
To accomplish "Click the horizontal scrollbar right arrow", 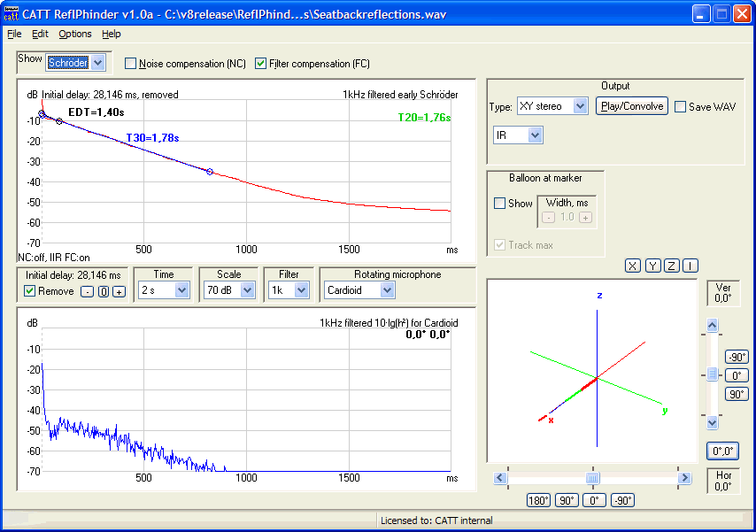I will point(683,478).
